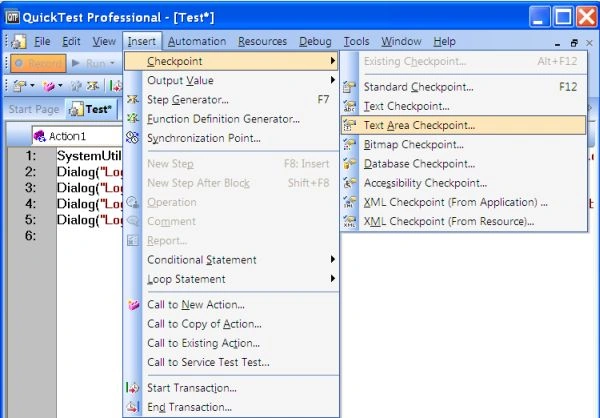Choose Standard Checkpoint from submenu

[x=464, y=87]
